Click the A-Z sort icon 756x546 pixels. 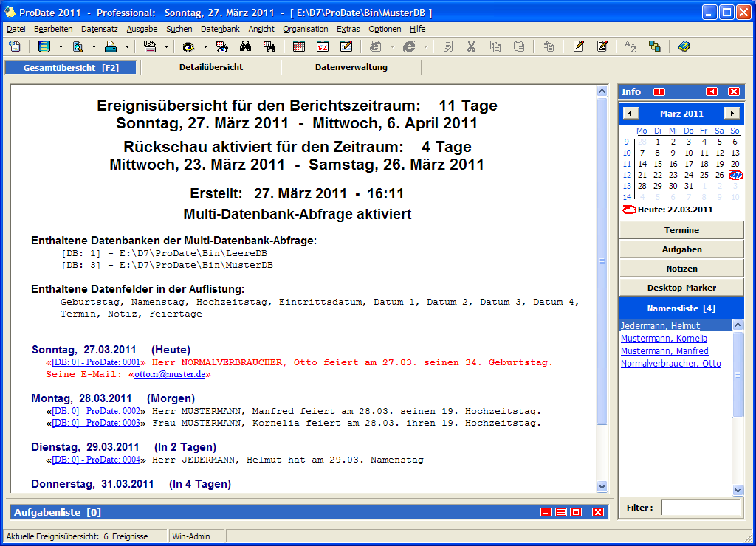coord(630,46)
